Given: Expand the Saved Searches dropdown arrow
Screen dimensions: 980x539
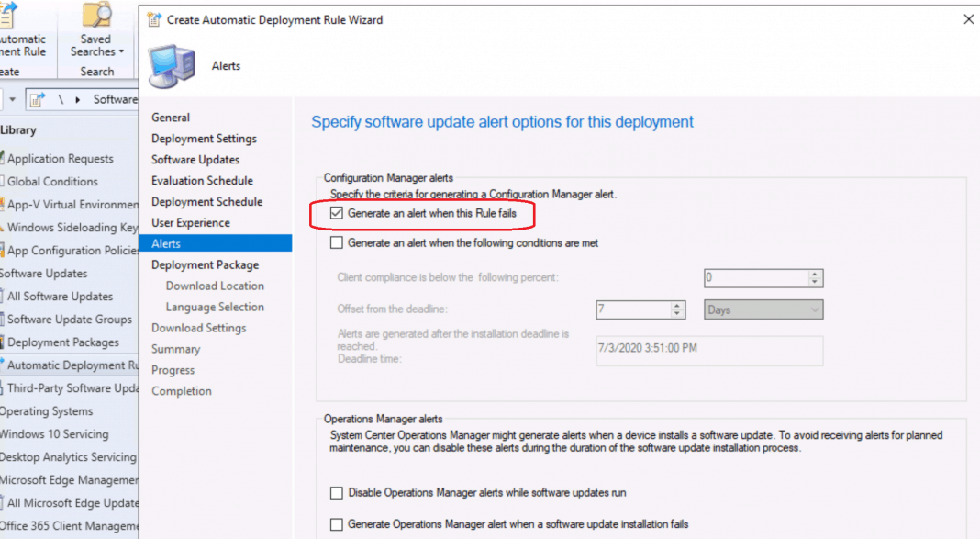Looking at the screenshot, I should pos(121,52).
